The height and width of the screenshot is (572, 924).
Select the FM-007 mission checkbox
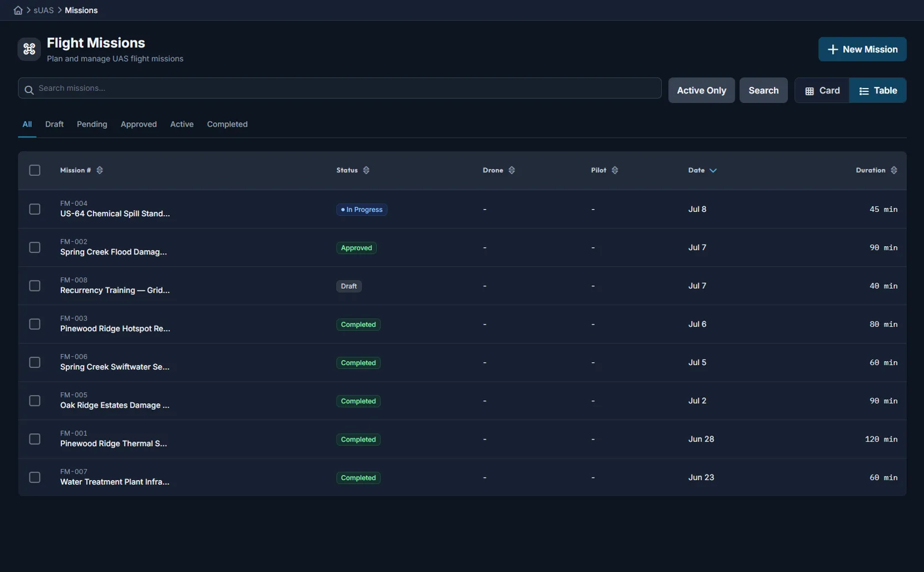[x=35, y=477]
